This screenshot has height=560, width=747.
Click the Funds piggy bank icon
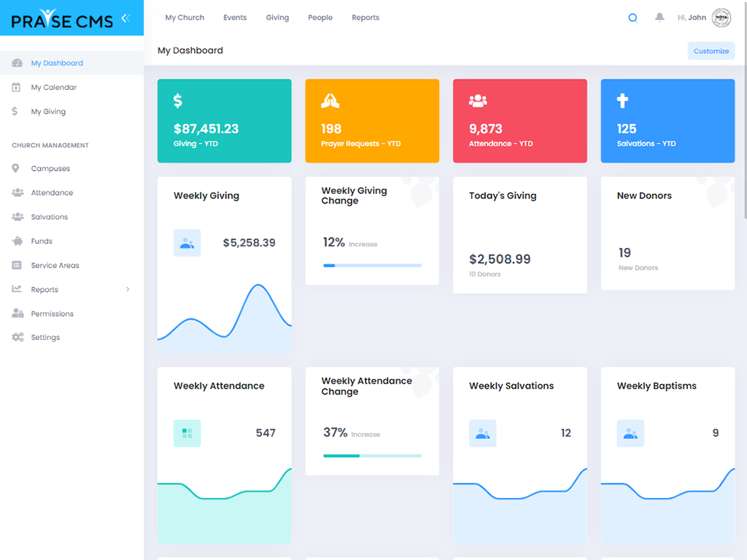(18, 241)
